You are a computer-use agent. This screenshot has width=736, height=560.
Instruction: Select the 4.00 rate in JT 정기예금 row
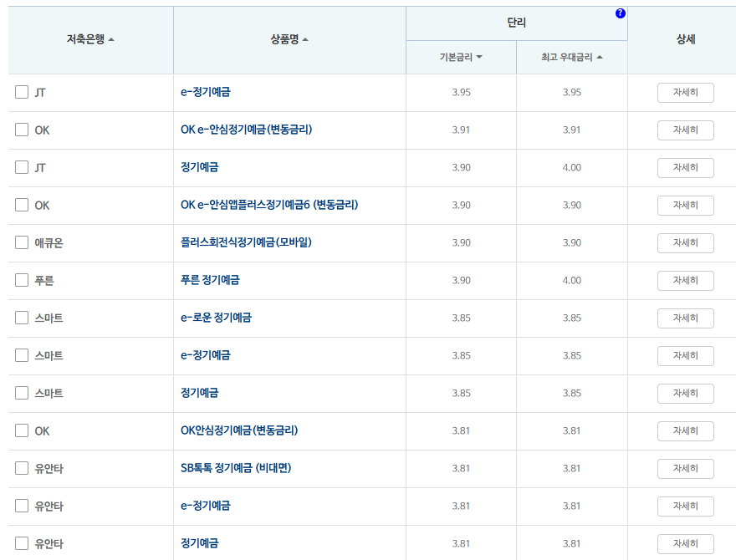click(572, 167)
